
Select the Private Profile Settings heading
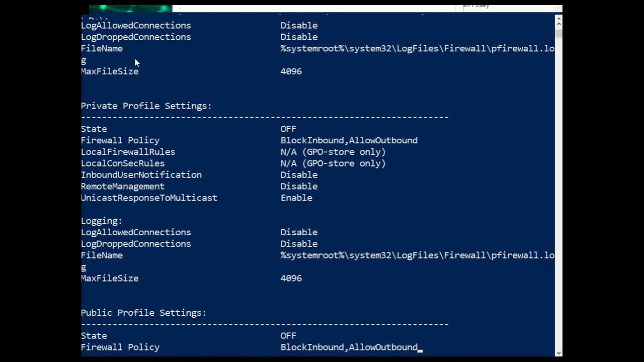tap(146, 106)
